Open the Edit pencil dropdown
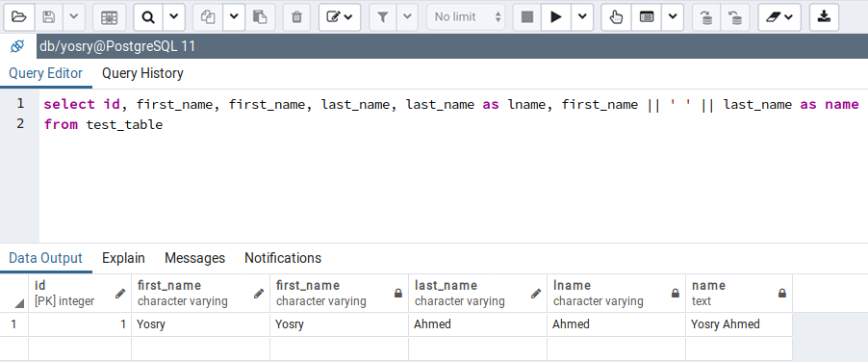Image resolution: width=868 pixels, height=362 pixels. coord(340,17)
